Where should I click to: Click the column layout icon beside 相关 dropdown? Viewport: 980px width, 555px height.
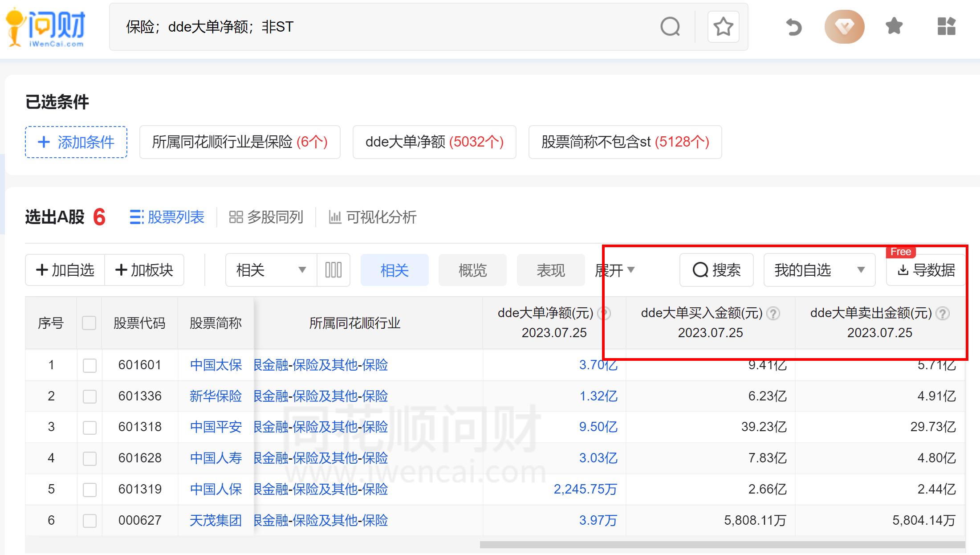point(333,270)
